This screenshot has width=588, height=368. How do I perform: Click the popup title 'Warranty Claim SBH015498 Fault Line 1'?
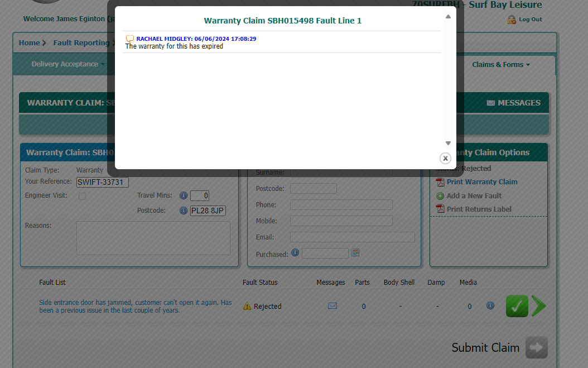(x=283, y=21)
